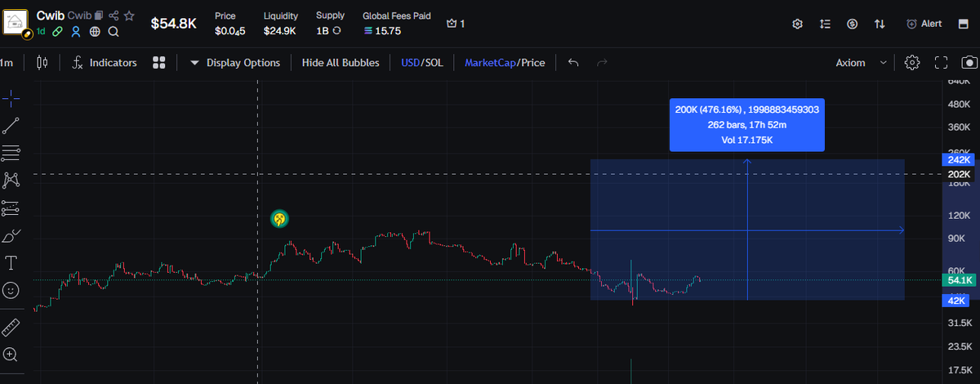This screenshot has height=384, width=980.
Task: Open the green pill link icon
Action: coord(57,32)
